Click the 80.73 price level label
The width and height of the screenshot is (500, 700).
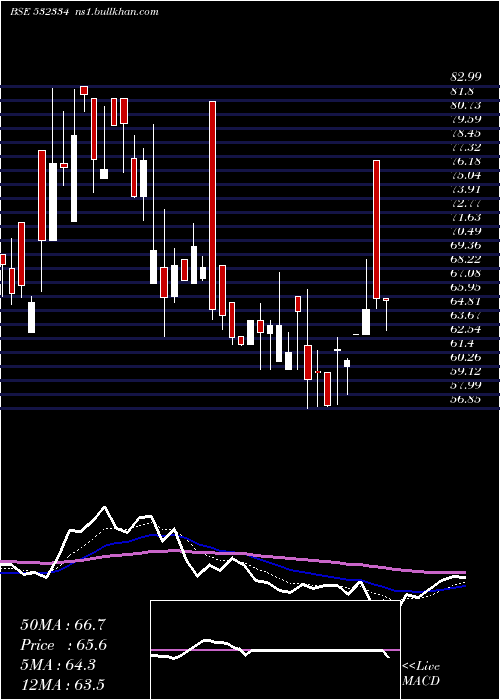pyautogui.click(x=466, y=105)
